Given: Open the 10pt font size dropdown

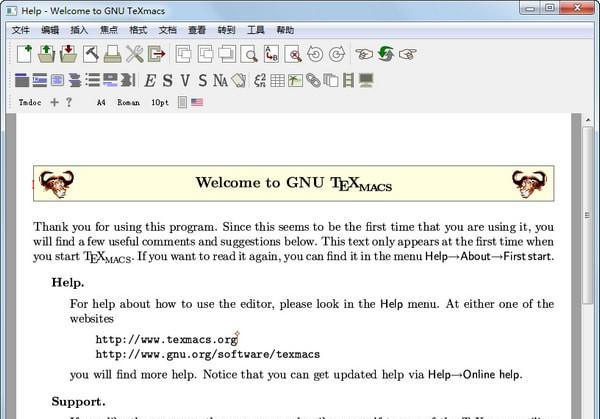Looking at the screenshot, I should (x=160, y=103).
